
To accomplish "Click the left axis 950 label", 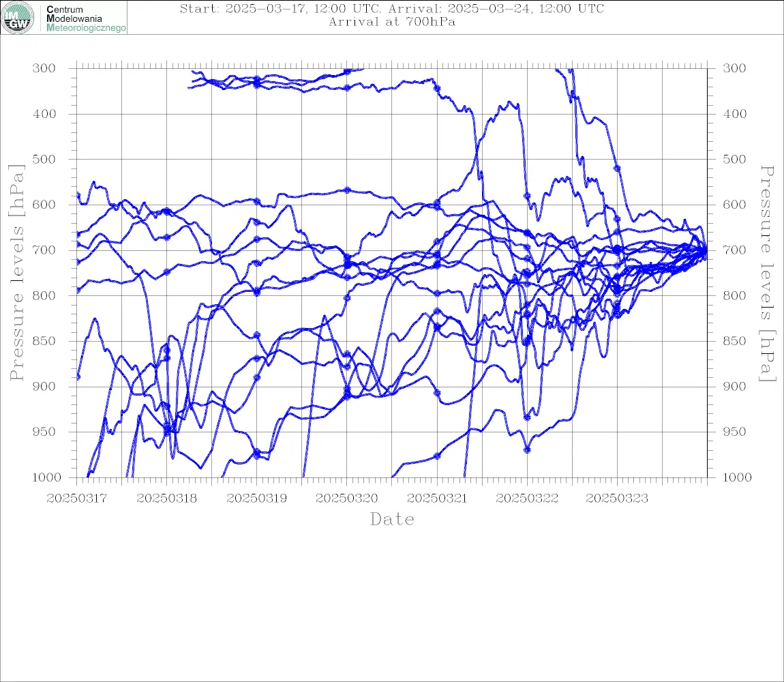I will 44,431.
